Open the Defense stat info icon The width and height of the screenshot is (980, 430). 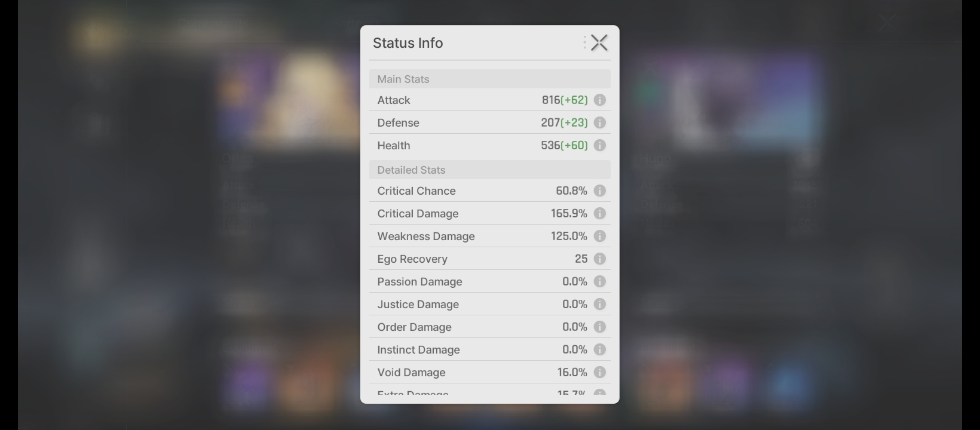pyautogui.click(x=599, y=123)
